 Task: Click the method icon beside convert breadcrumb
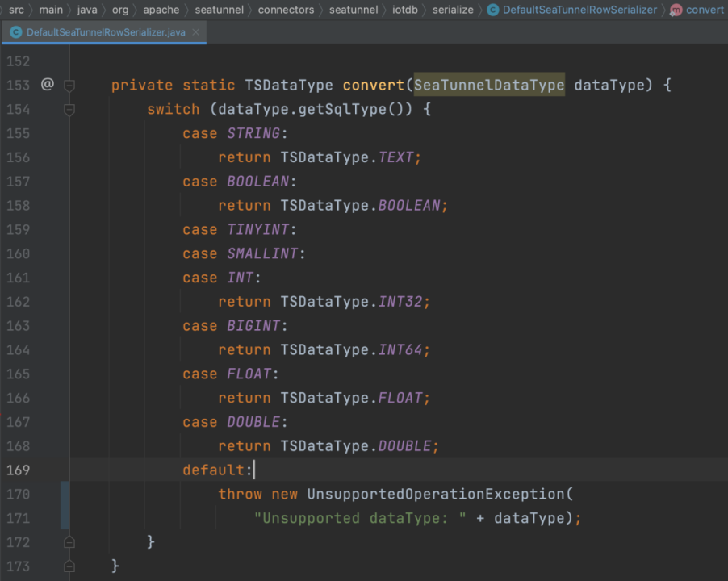coord(676,10)
